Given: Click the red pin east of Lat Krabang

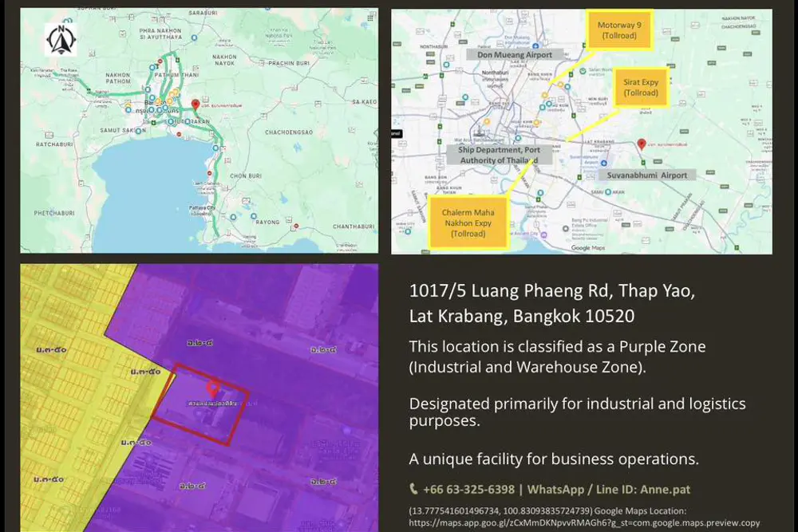Looking at the screenshot, I should pos(642,144).
